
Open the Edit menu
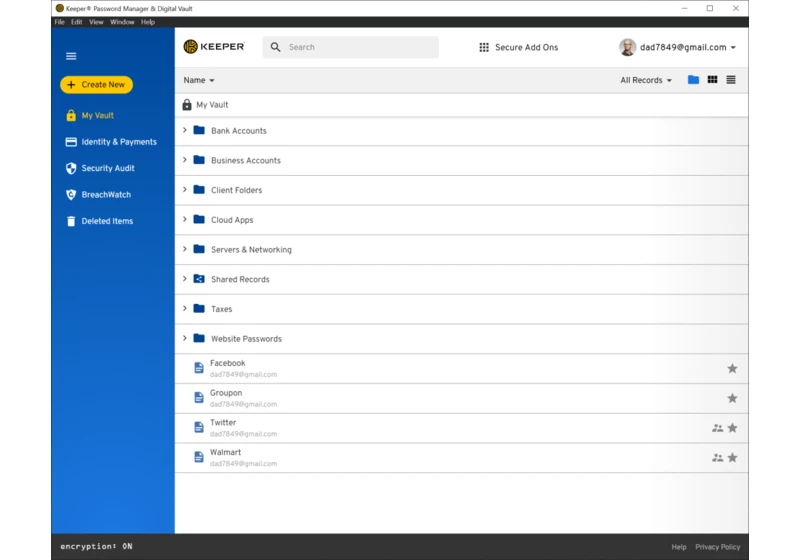click(x=77, y=22)
